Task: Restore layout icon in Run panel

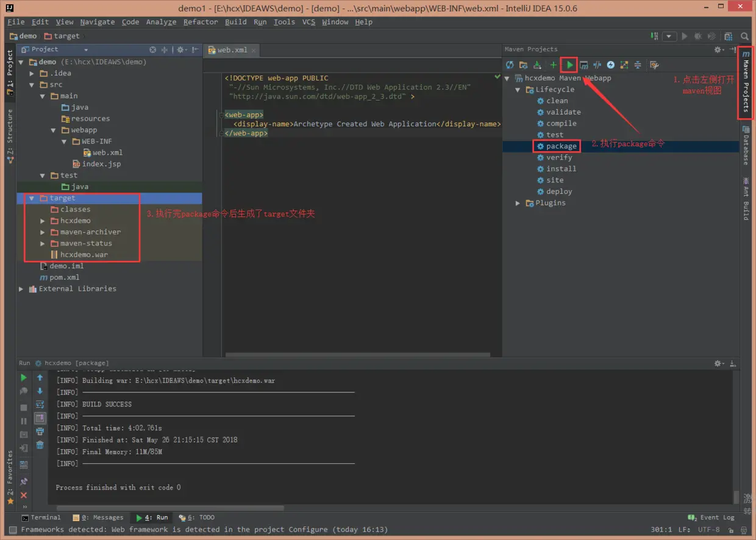Action: pos(24,464)
